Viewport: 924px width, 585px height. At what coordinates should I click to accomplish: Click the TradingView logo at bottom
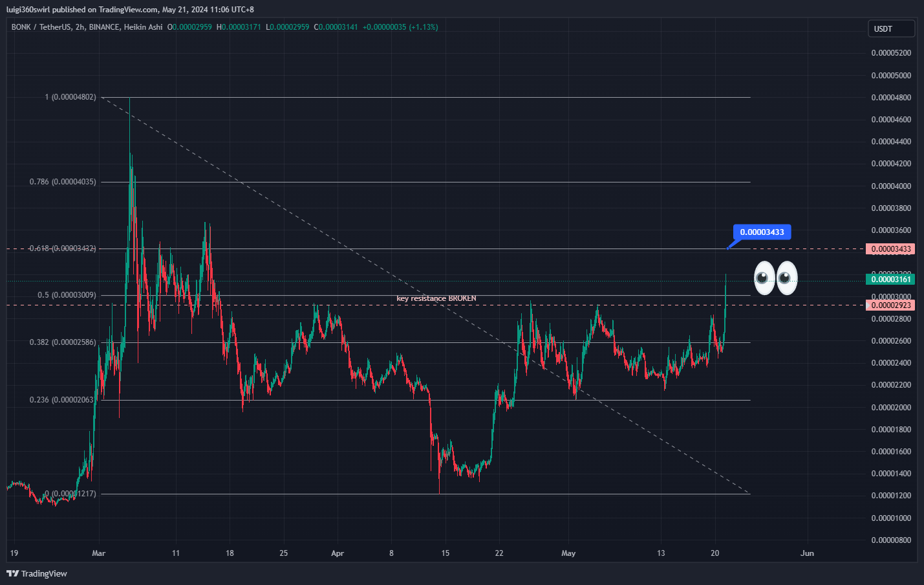pos(37,573)
